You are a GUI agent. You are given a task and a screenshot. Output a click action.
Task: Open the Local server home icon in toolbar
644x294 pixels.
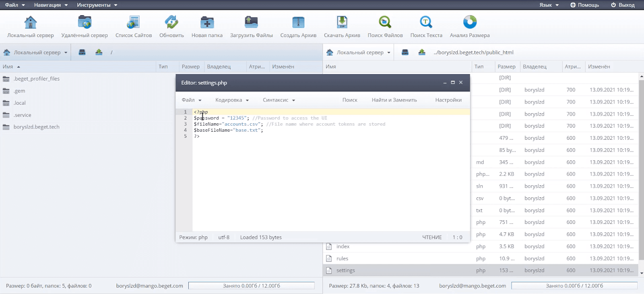point(31,22)
